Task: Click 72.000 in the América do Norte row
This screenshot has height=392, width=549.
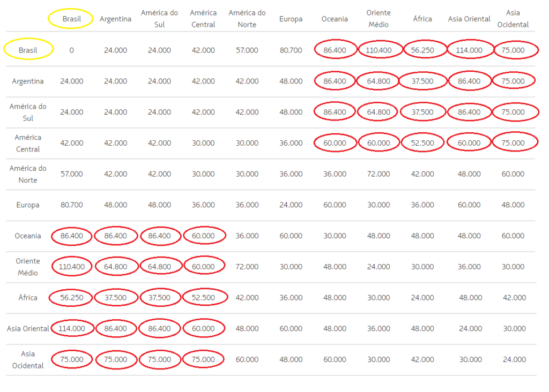Action: 379,174
